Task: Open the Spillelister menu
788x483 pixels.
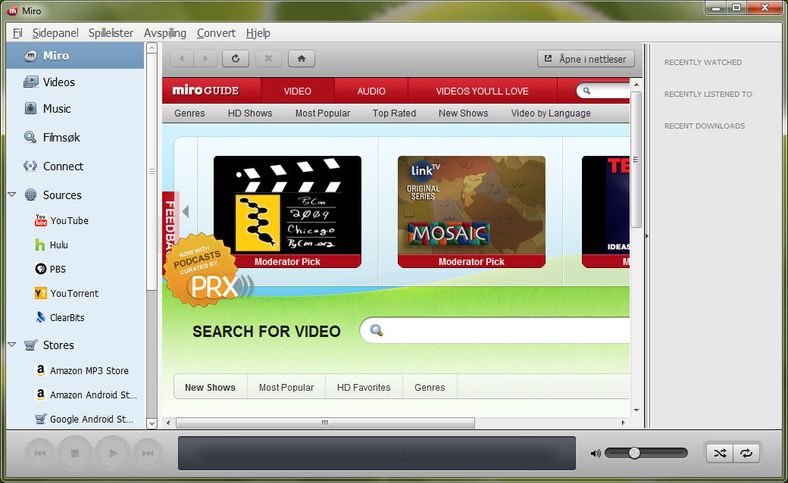Action: pos(111,33)
